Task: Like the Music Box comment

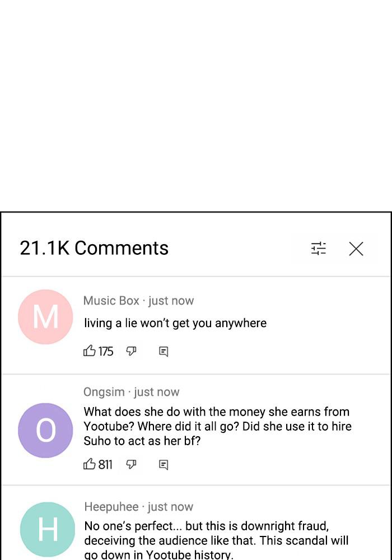Action: (89, 351)
